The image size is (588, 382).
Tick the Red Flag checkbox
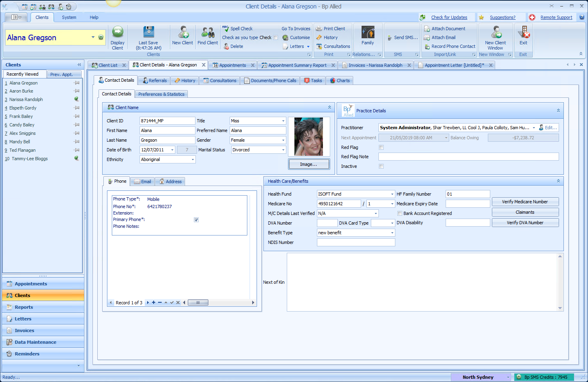click(x=381, y=147)
